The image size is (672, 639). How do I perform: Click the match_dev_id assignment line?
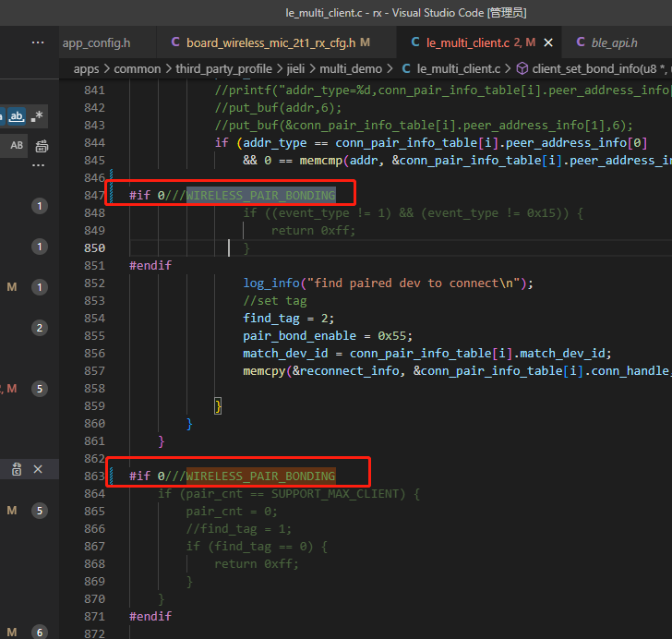point(427,354)
